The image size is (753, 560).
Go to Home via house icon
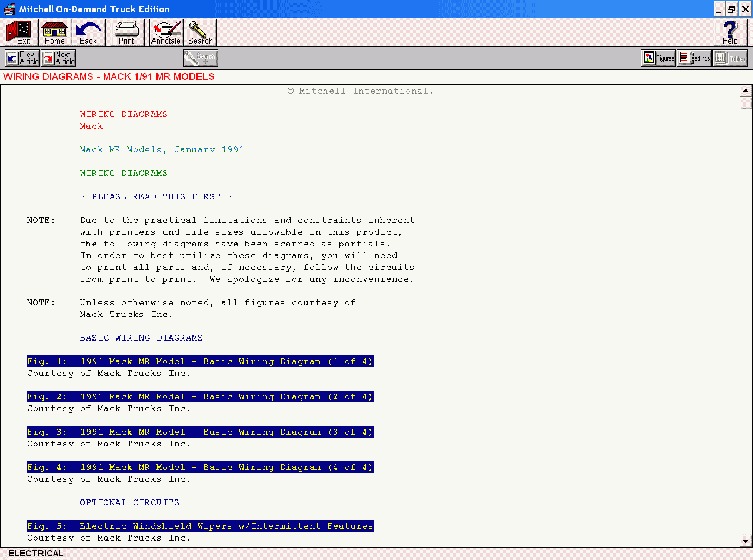click(55, 32)
